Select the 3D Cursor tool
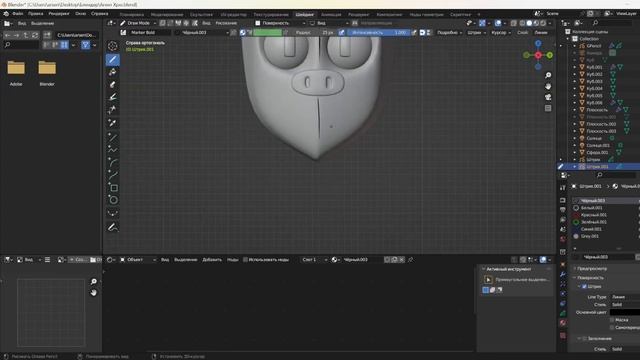 coord(113,46)
